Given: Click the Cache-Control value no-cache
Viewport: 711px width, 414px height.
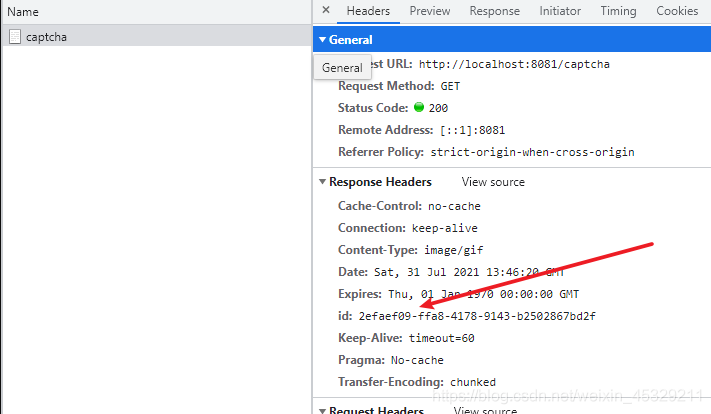Looking at the screenshot, I should [454, 206].
